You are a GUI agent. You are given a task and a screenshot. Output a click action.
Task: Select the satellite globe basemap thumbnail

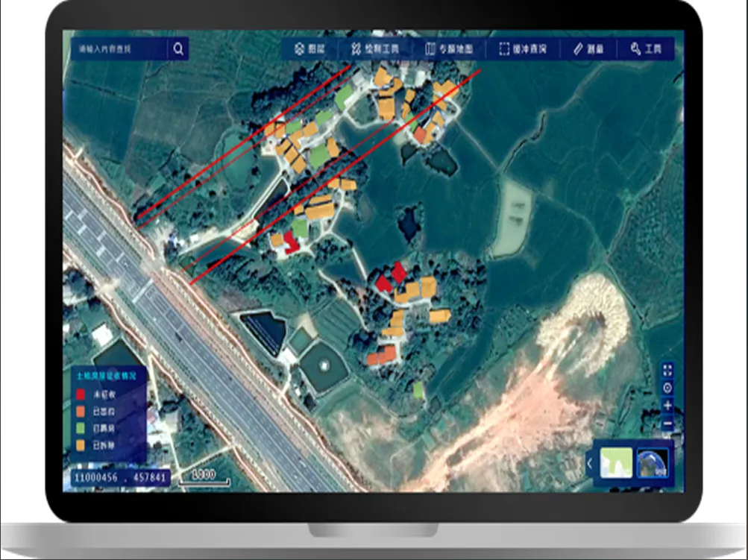pyautogui.click(x=652, y=463)
